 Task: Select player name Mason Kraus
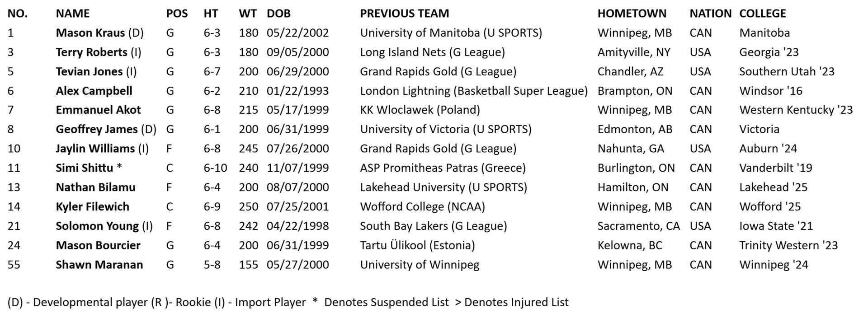click(90, 33)
